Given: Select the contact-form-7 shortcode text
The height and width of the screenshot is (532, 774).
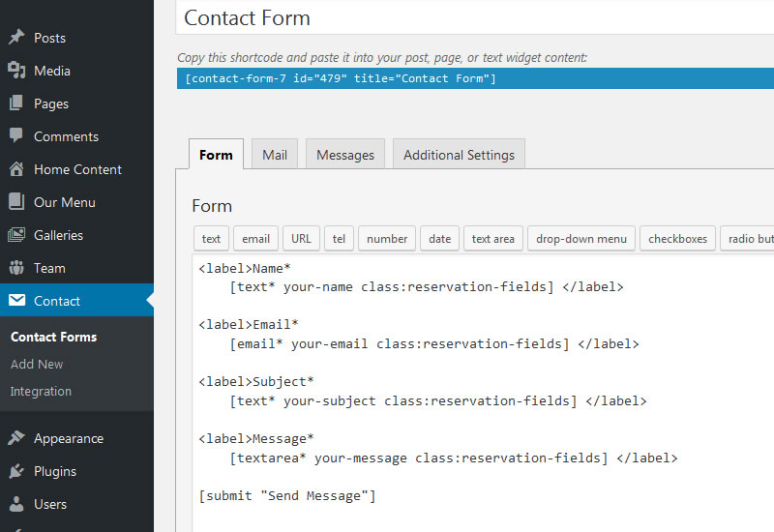Looking at the screenshot, I should pos(341,78).
